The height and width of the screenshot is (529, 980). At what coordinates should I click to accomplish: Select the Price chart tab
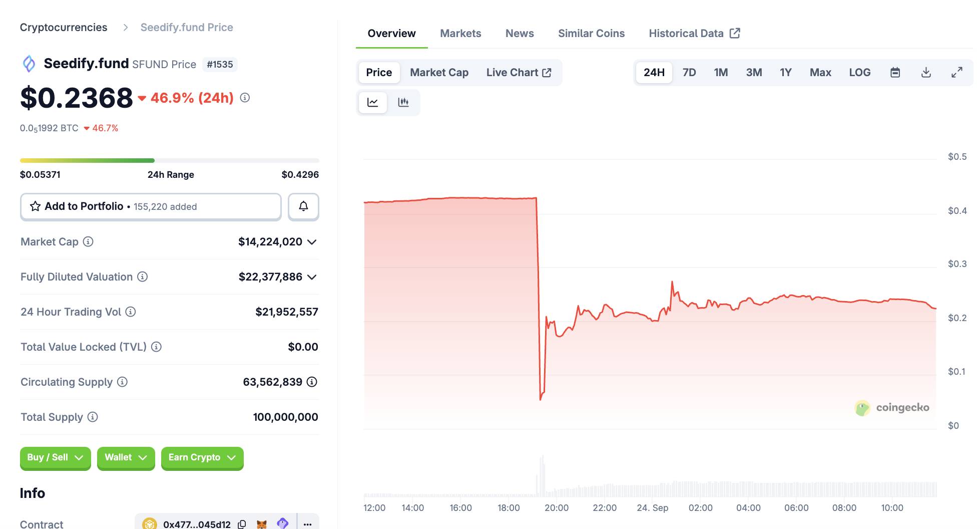pos(379,73)
